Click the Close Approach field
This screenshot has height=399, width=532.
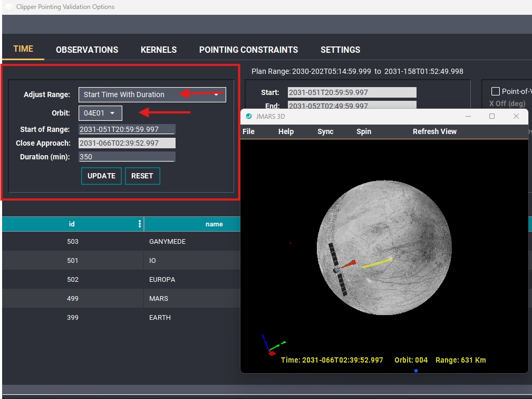click(x=127, y=143)
